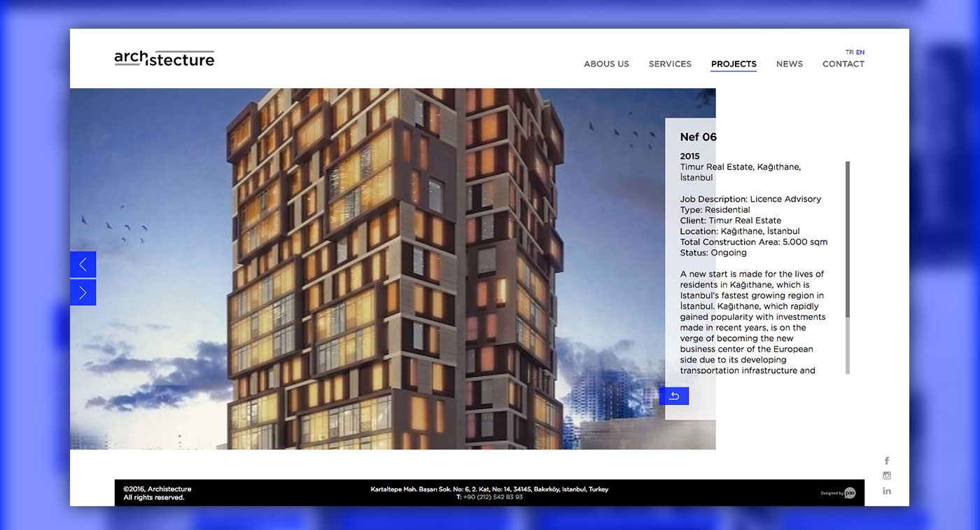Open the LinkedIn icon link
This screenshot has width=980, height=530.
(886, 490)
